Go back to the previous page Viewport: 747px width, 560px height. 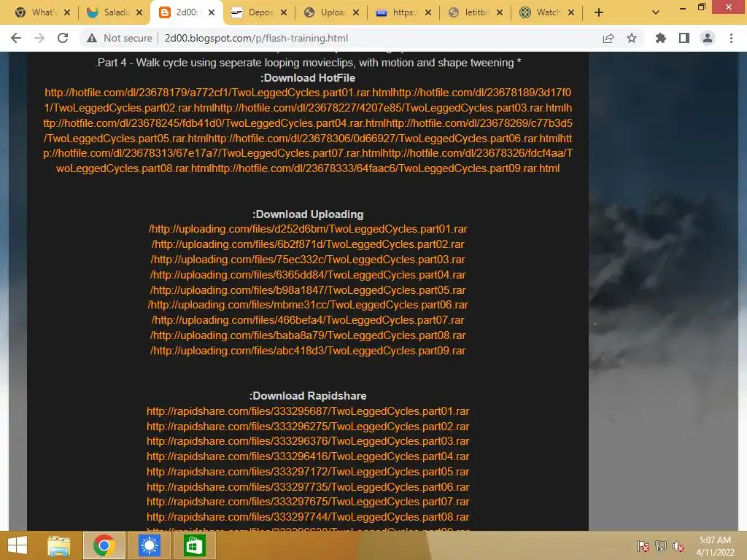tap(16, 38)
